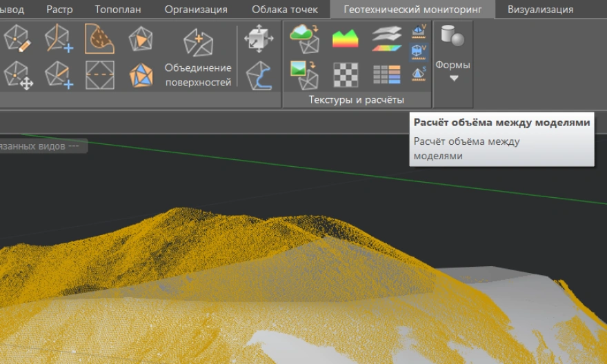The height and width of the screenshot is (364, 607).
Task: Click the edit surface vertex pencil icon
Action: point(17,39)
